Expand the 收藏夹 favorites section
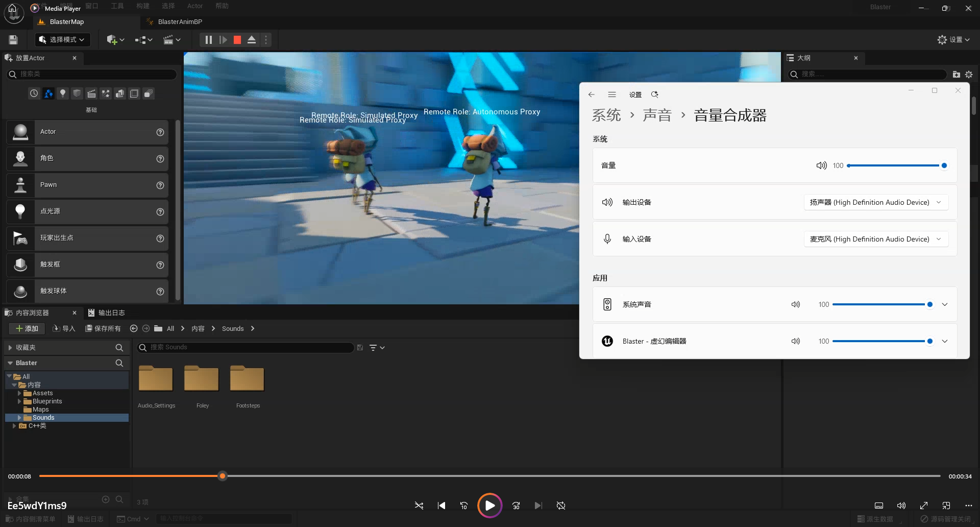Viewport: 980px width, 527px height. click(10, 348)
